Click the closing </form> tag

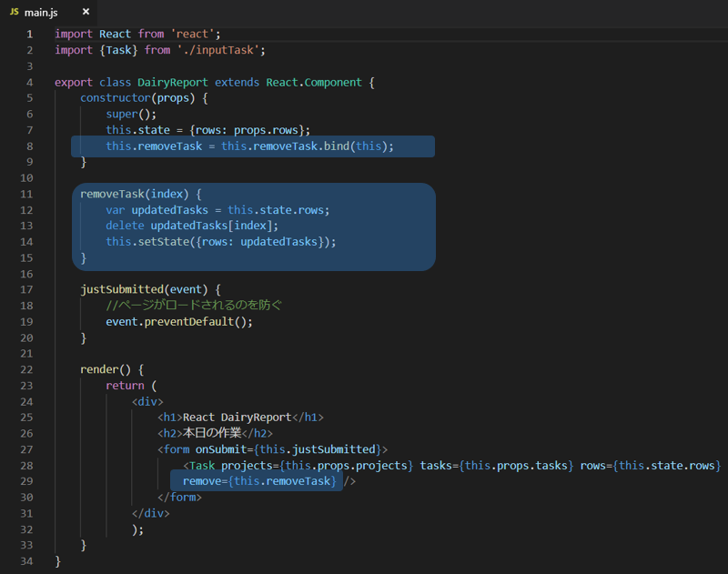[x=179, y=498]
